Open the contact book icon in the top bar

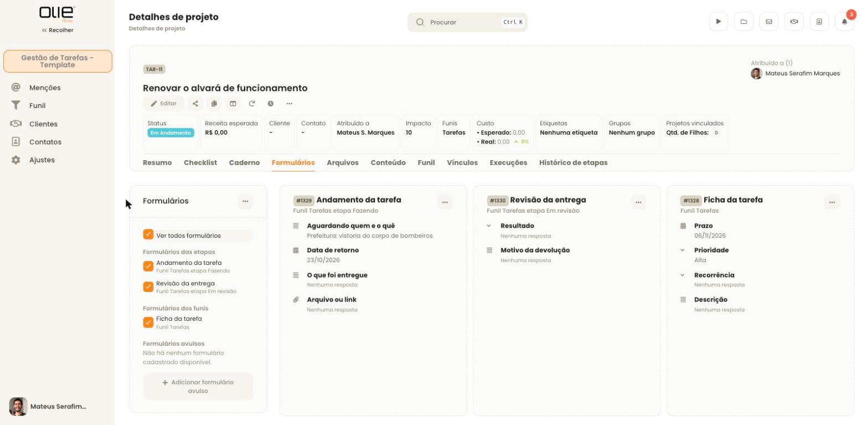click(819, 22)
